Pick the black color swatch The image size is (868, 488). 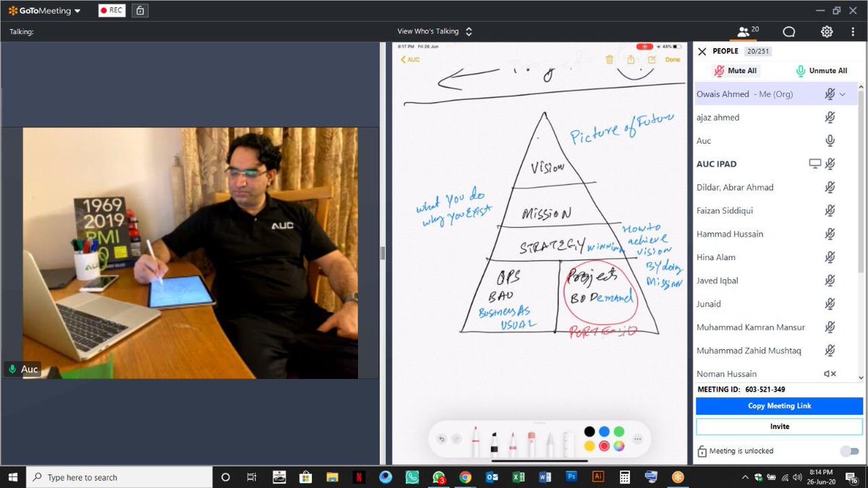click(590, 432)
